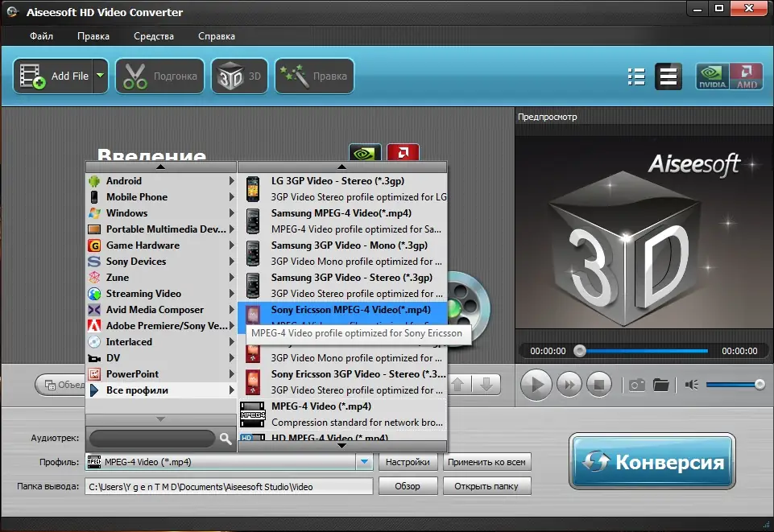This screenshot has height=532, width=774.
Task: Play the preview video
Action: tap(536, 385)
